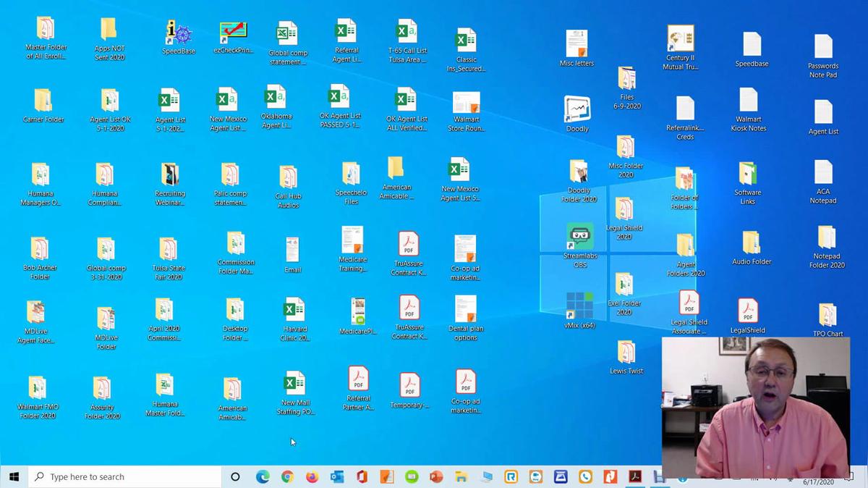Open Cortana from the taskbar circle

(235, 476)
